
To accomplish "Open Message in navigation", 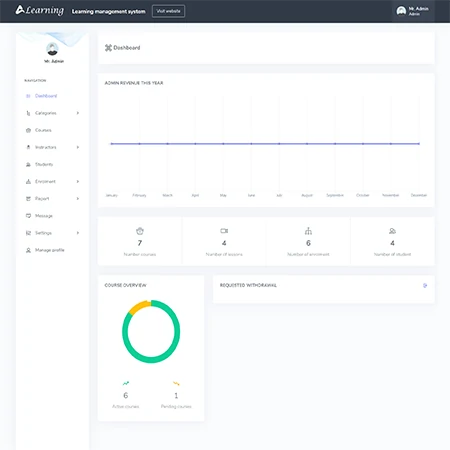I will pos(44,216).
